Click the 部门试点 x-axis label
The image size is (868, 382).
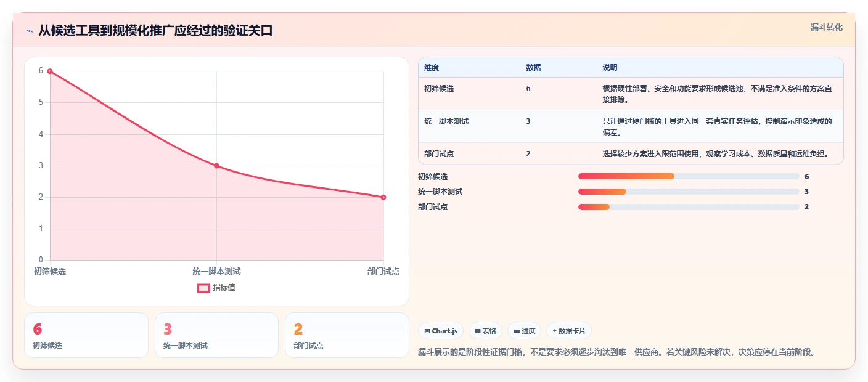click(x=383, y=271)
